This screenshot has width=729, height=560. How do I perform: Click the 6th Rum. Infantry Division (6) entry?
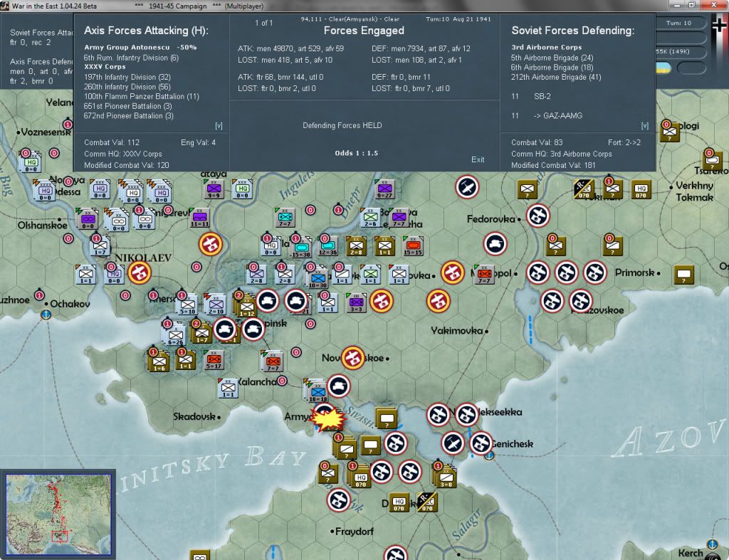[131, 58]
